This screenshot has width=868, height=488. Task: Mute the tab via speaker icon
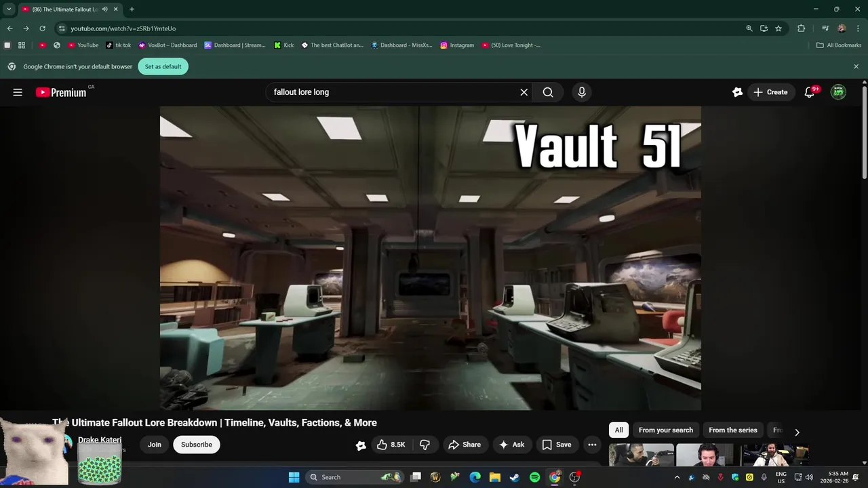[x=104, y=9]
